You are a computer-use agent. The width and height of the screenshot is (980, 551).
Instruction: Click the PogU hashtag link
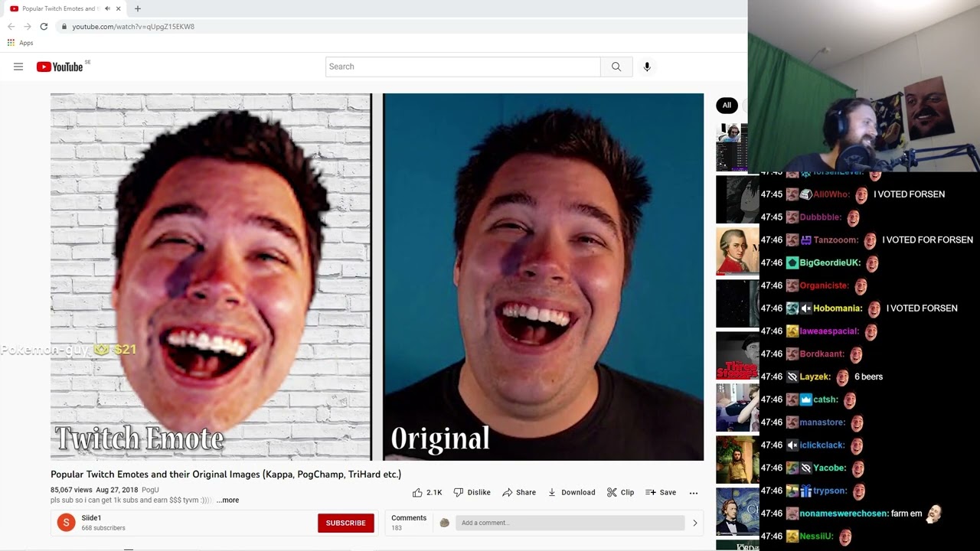click(x=150, y=490)
